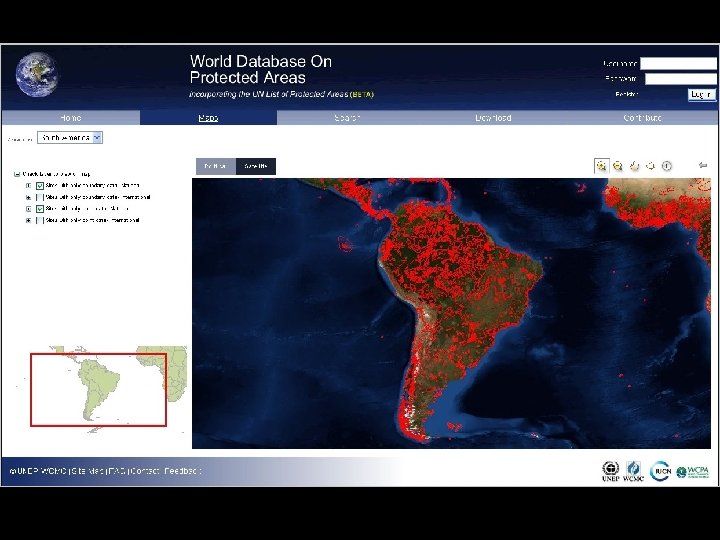Open the FAQ footer link

[x=116, y=471]
